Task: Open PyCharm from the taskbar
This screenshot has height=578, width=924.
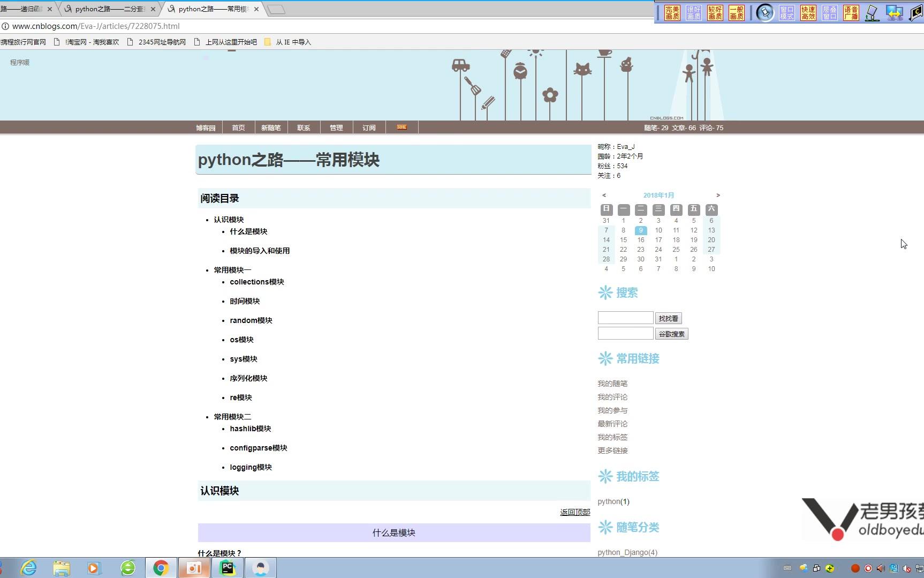Action: click(228, 567)
